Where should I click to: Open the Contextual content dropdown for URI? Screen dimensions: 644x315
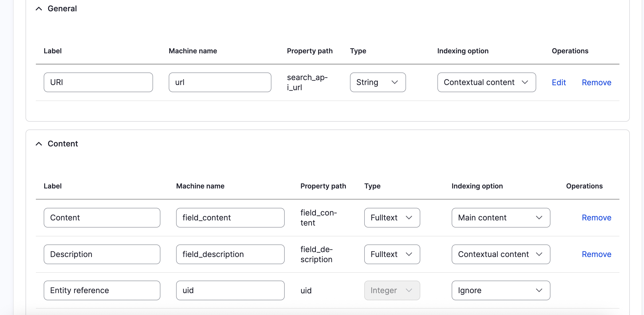(x=486, y=82)
